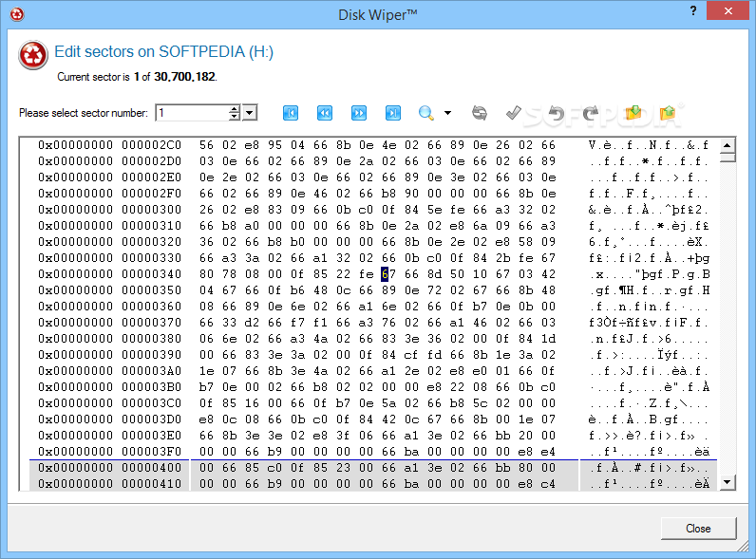Expand the search options arrow
This screenshot has width=756, height=559.
point(447,113)
